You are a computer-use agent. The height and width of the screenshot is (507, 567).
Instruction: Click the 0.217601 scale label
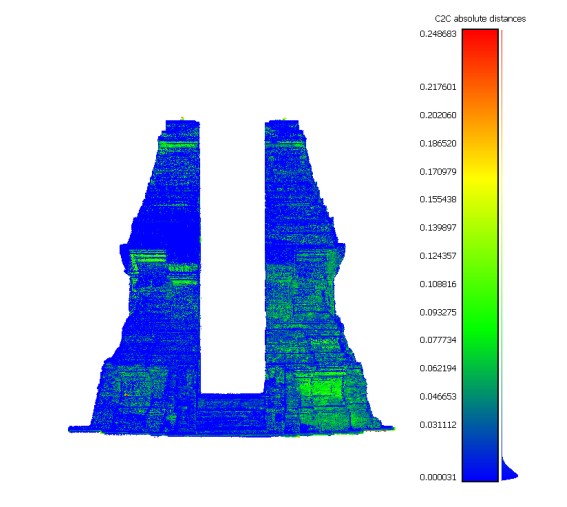438,87
